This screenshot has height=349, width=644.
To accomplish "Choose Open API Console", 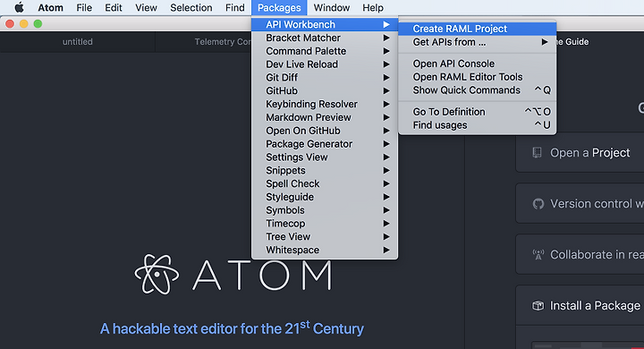I will (478, 64).
